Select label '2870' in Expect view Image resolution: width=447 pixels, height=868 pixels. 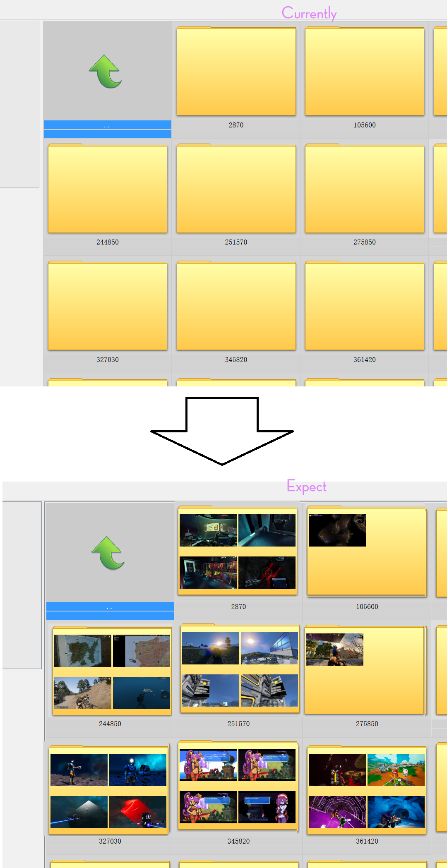(238, 607)
